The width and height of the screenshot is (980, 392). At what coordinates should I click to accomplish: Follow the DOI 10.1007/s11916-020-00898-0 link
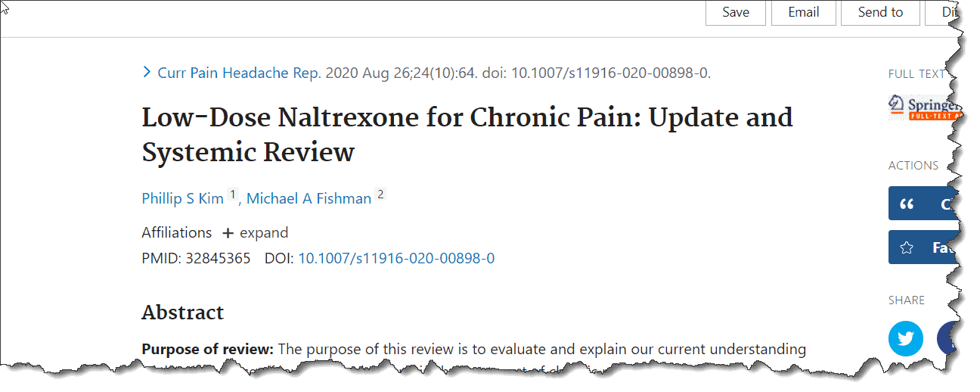[x=396, y=258]
